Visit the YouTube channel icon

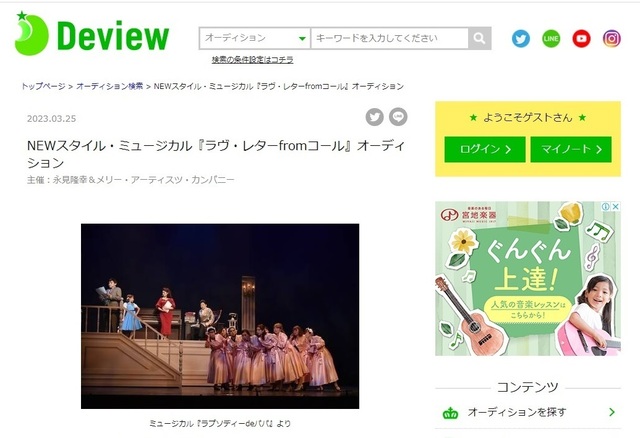581,39
